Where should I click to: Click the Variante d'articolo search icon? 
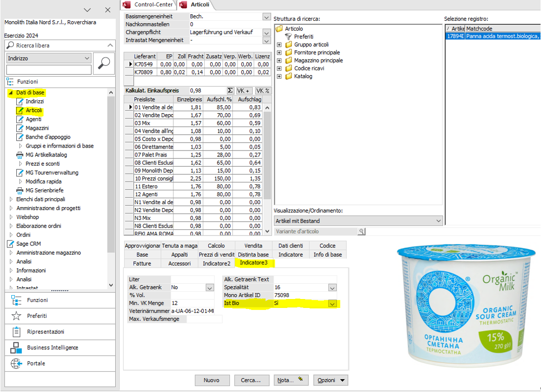361,232
